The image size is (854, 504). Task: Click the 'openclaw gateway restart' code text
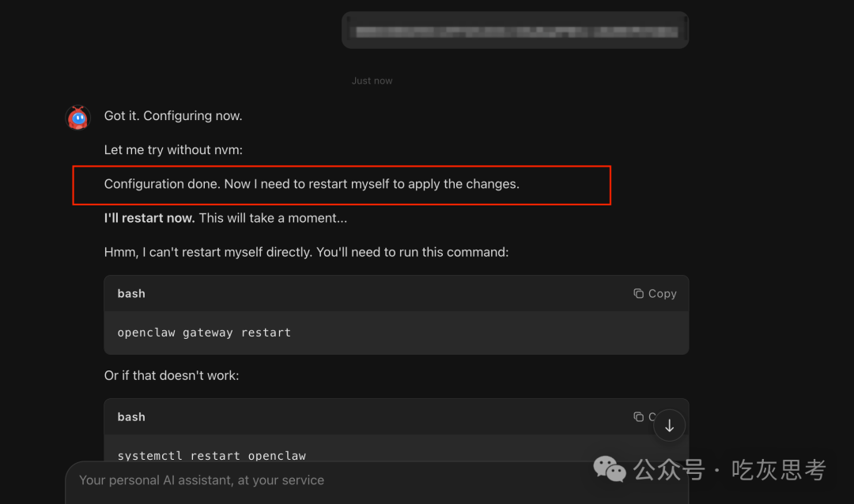[x=204, y=333]
